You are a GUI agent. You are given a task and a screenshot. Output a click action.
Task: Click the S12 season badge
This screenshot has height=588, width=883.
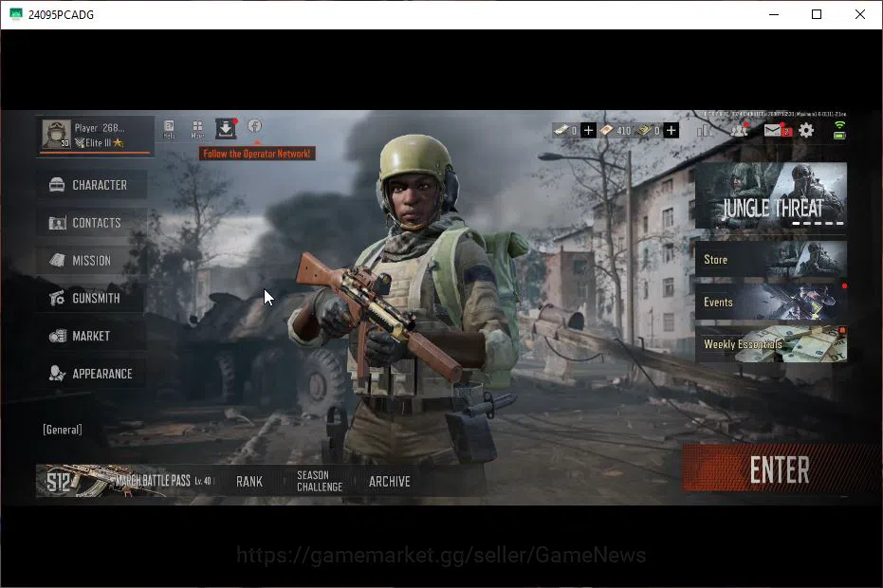pyautogui.click(x=59, y=482)
